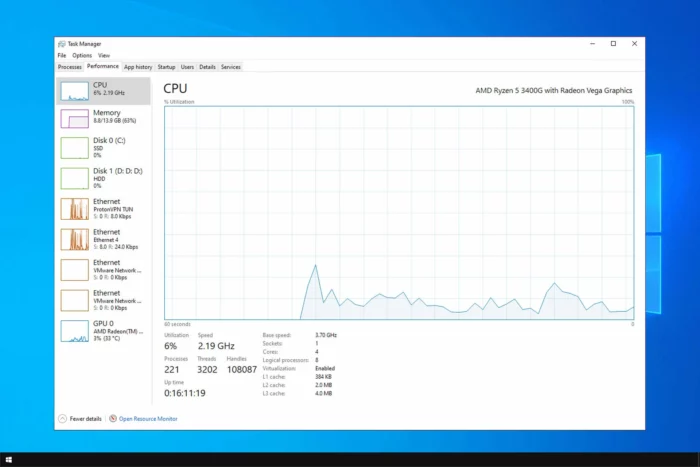Click the 108087 handles value
Viewport: 700px width, 467px height.
click(242, 370)
